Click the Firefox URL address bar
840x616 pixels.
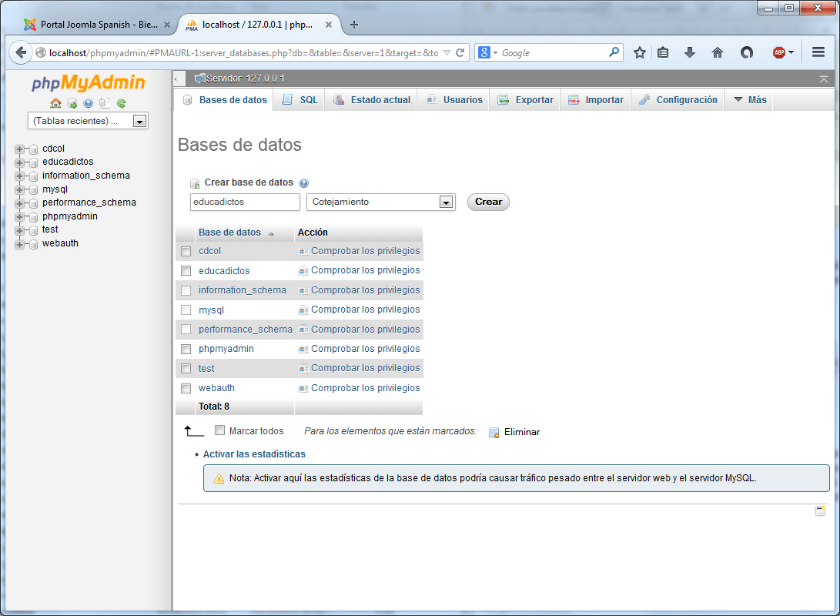[x=244, y=52]
